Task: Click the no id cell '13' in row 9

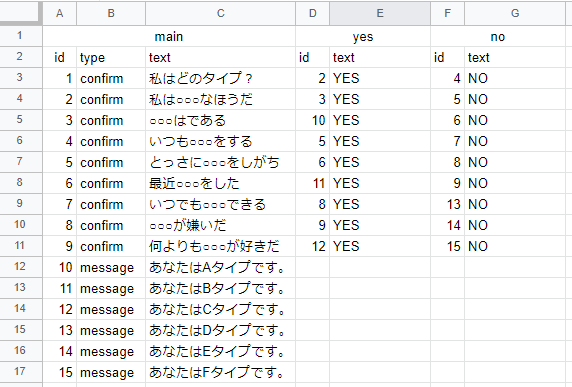Action: coord(447,204)
